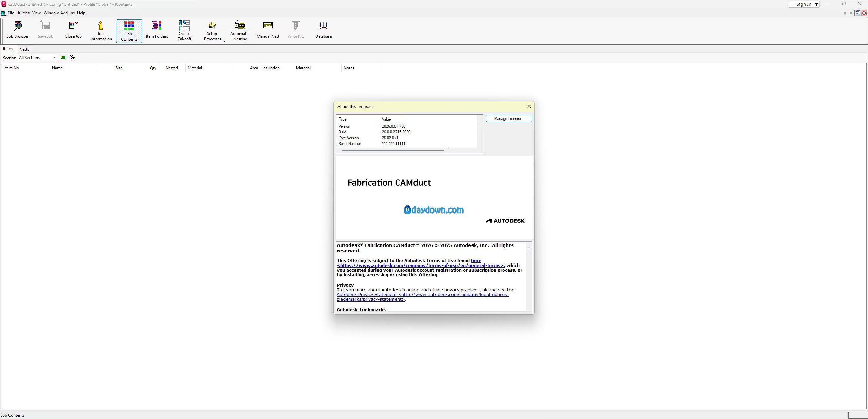Click the left MDI navigation arrow
Image resolution: width=868 pixels, height=419 pixels.
pyautogui.click(x=844, y=13)
